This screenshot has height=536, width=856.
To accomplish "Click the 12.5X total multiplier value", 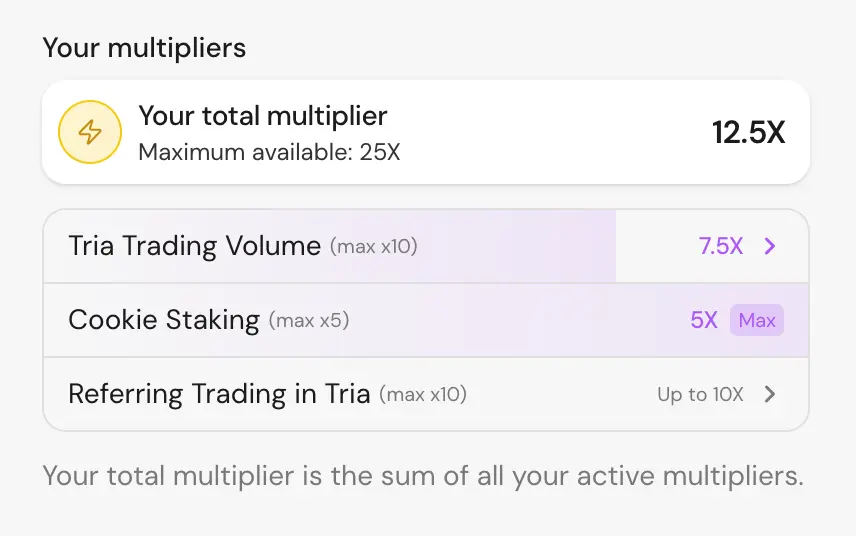I will click(748, 132).
